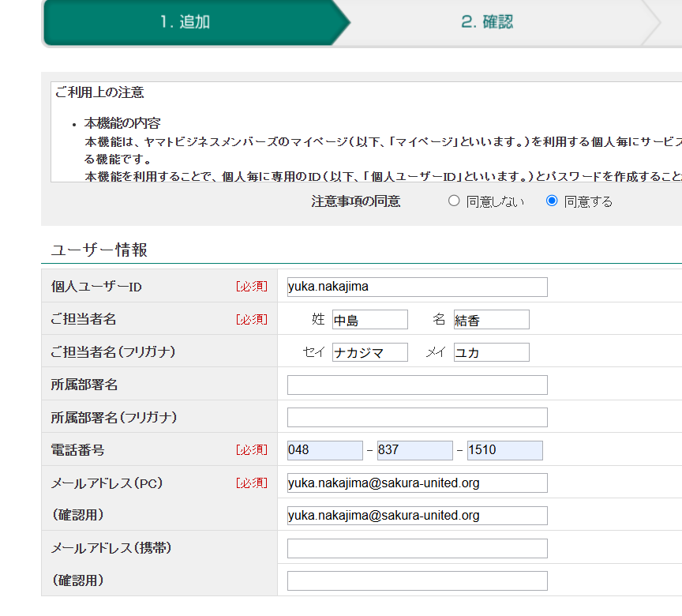This screenshot has width=682, height=616.
Task: Select the 同意しない radio button
Action: [454, 201]
